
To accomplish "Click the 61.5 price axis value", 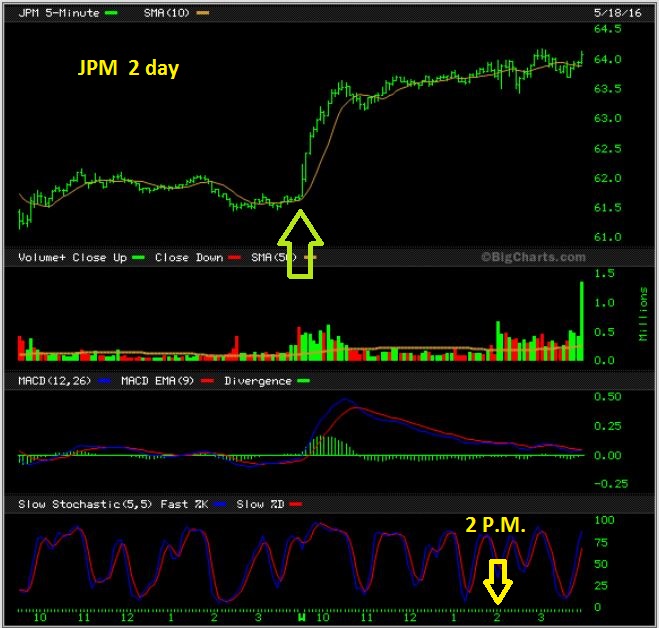I will (607, 208).
